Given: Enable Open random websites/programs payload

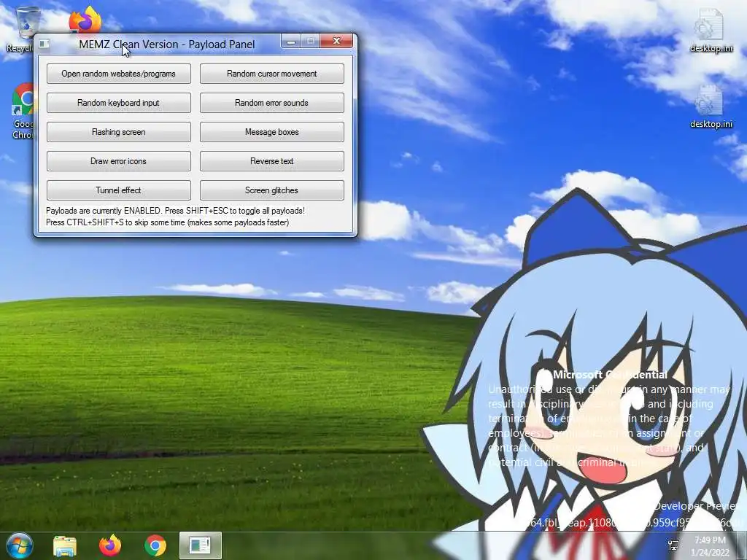Looking at the screenshot, I should point(119,74).
